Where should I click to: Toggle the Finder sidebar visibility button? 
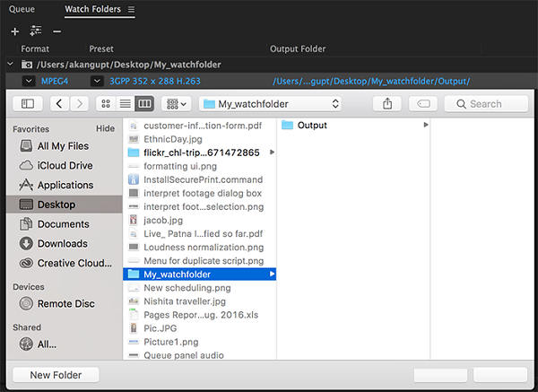tap(28, 104)
